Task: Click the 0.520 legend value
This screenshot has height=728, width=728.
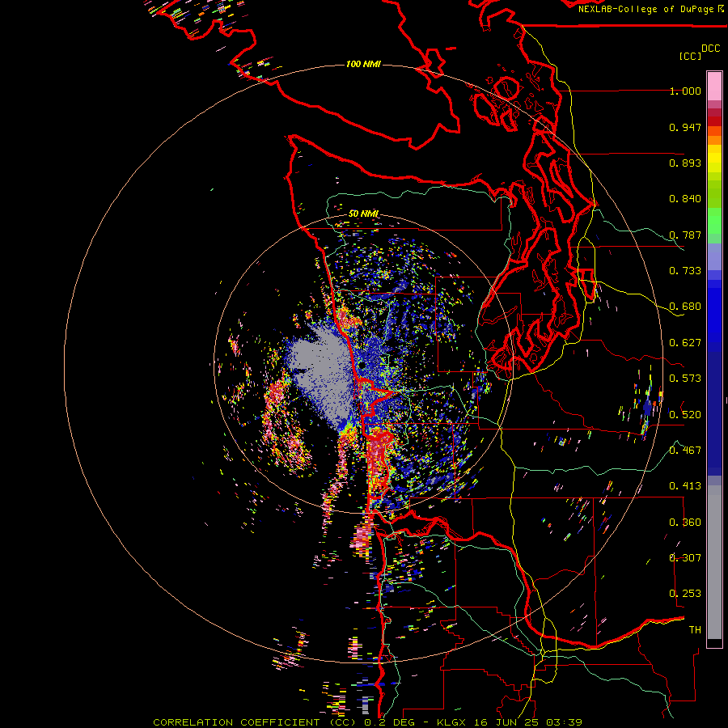Action: click(x=685, y=415)
